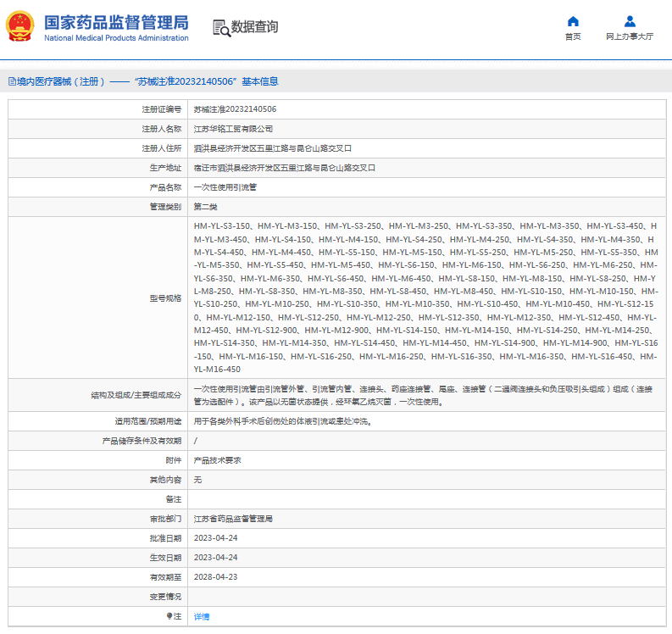This screenshot has width=672, height=634.
Task: Select attachment value 产品技术要求
Action: pos(217,460)
